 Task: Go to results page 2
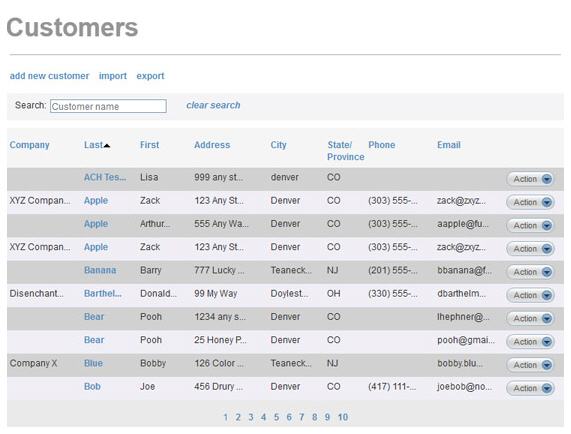(238, 417)
